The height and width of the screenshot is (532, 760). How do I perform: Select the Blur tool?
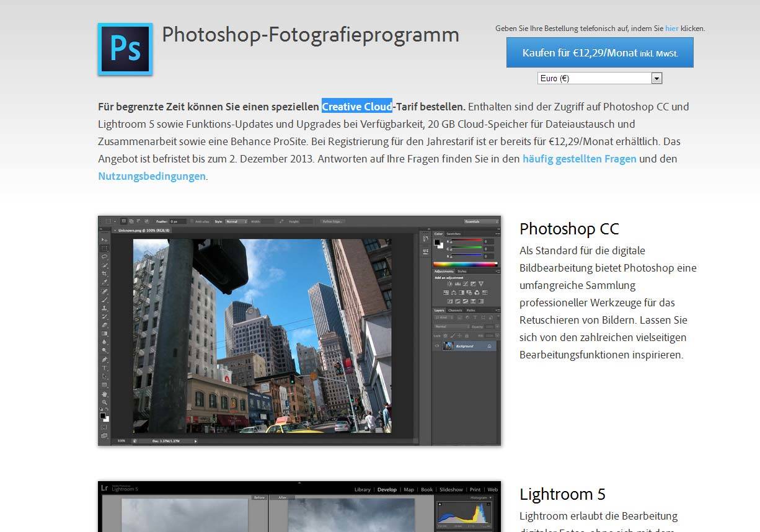point(104,342)
